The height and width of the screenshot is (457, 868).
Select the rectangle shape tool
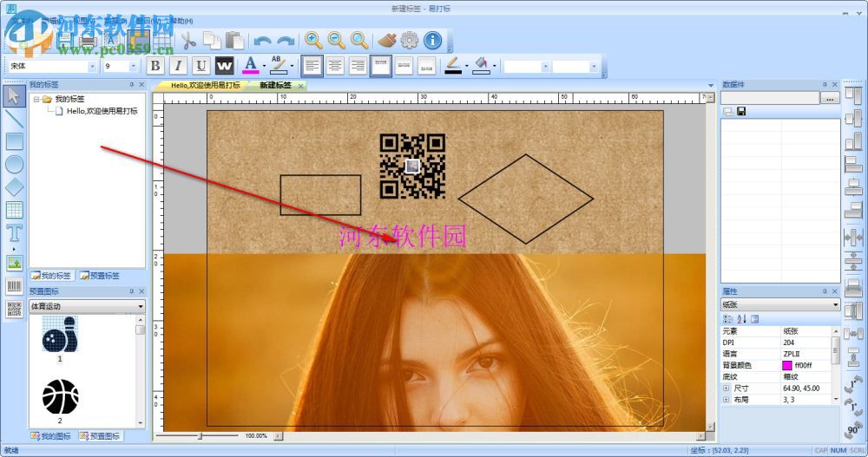(x=14, y=141)
